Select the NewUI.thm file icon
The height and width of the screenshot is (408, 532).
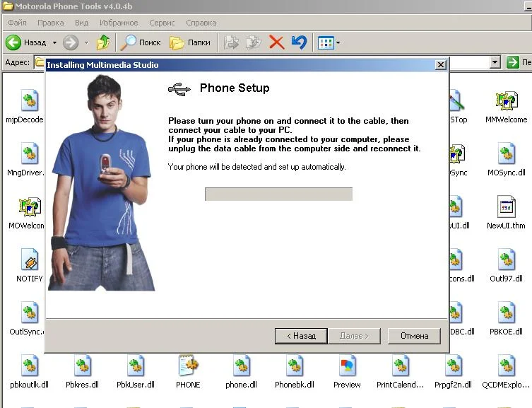pyautogui.click(x=507, y=206)
